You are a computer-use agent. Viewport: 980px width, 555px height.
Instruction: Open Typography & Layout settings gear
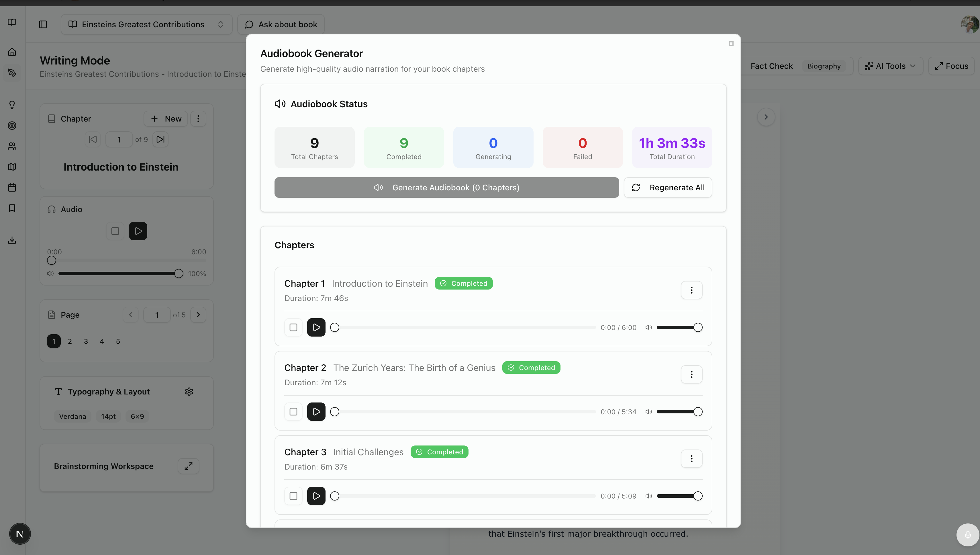point(189,392)
